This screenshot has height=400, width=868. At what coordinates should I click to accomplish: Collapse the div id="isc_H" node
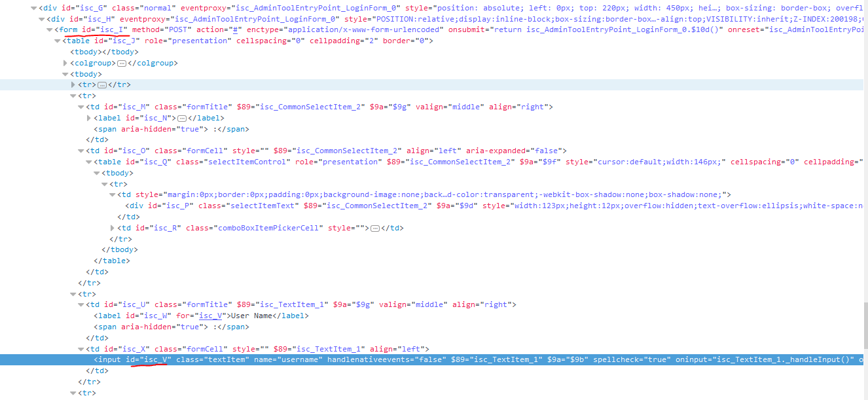42,19
